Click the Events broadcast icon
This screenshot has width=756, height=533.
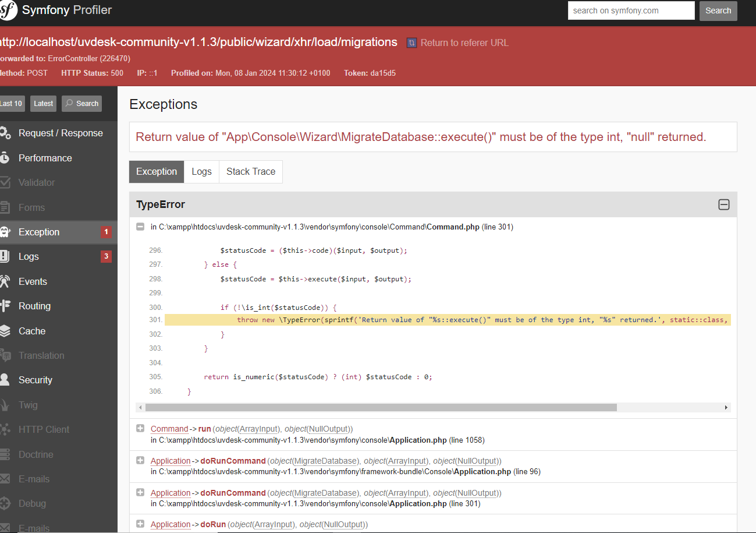pyautogui.click(x=5, y=281)
